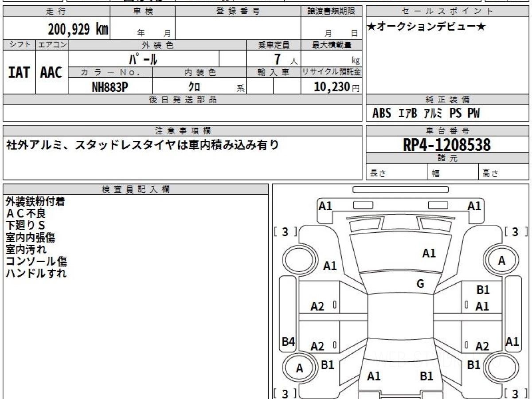Select the 登録番号 header
532x399 pixels.
coord(238,12)
